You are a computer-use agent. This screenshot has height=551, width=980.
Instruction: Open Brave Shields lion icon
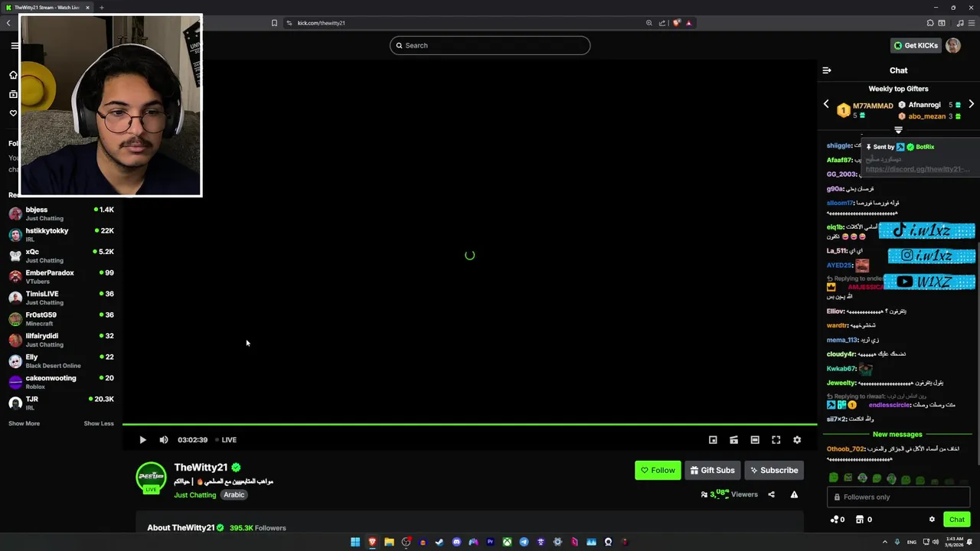point(676,23)
